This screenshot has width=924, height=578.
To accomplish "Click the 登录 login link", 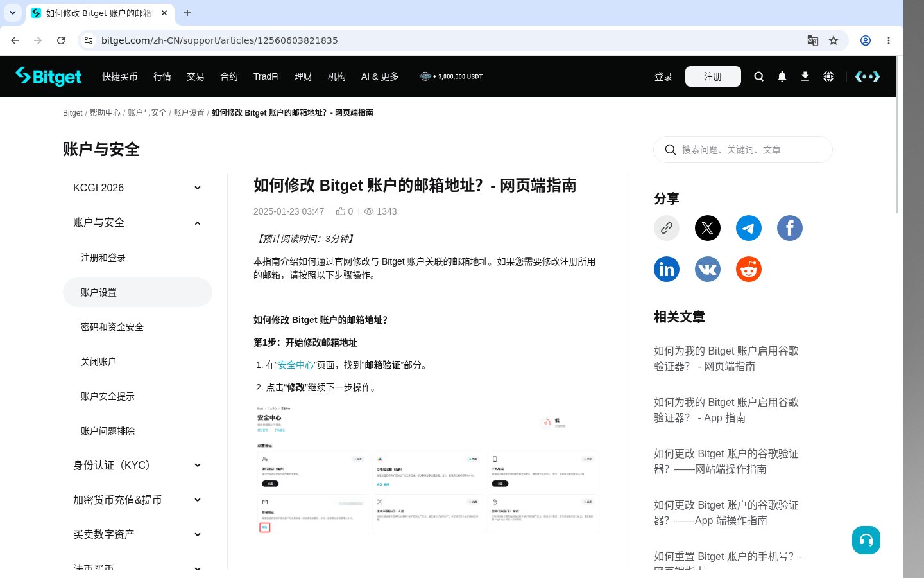I will click(x=663, y=76).
